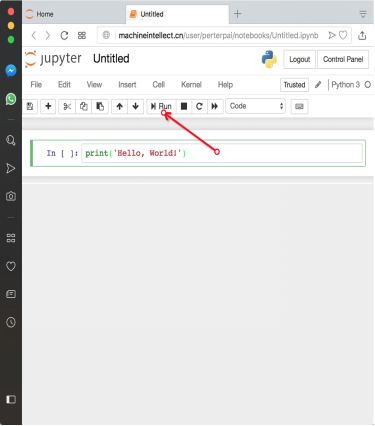Click the share icon beside address bar
This screenshot has width=375, height=426.
[362, 35]
